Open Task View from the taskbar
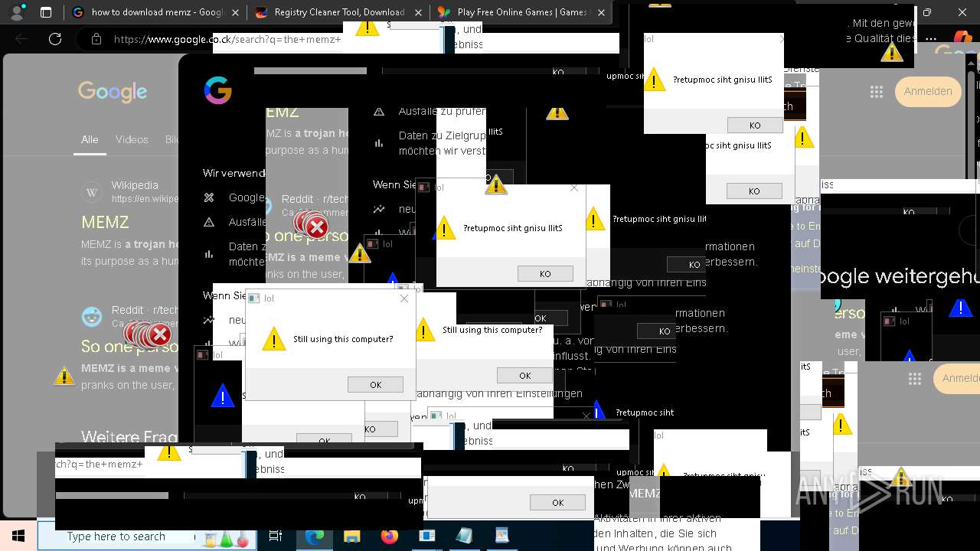980x551 pixels. pos(276,536)
